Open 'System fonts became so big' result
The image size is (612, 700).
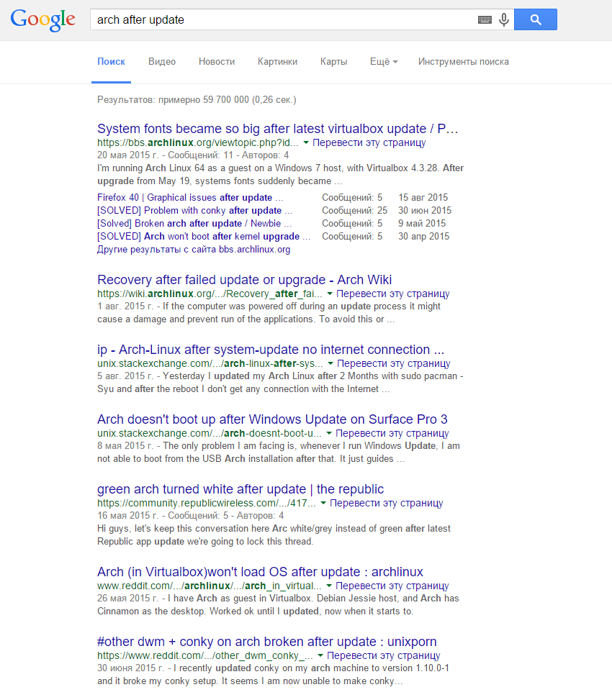278,129
